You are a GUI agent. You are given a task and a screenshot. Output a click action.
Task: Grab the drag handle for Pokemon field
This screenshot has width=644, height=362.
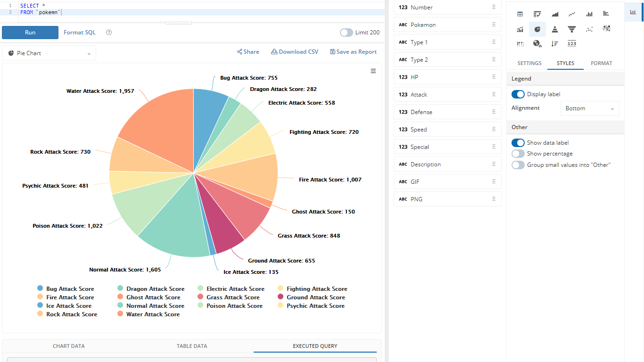(x=494, y=25)
